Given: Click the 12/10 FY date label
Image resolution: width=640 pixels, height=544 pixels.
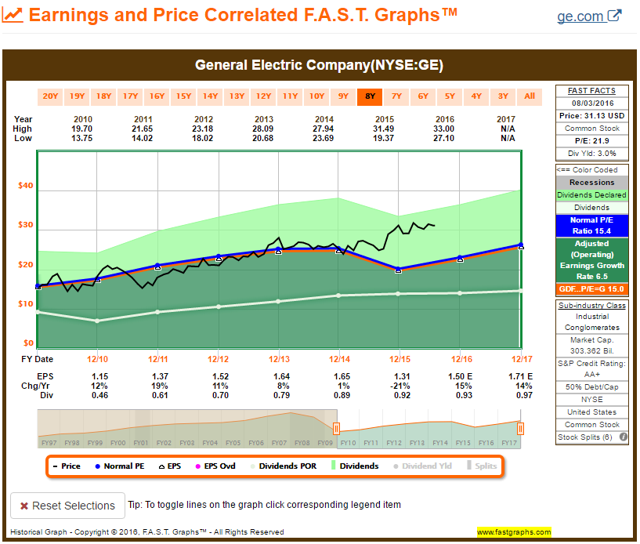Looking at the screenshot, I should tap(97, 359).
